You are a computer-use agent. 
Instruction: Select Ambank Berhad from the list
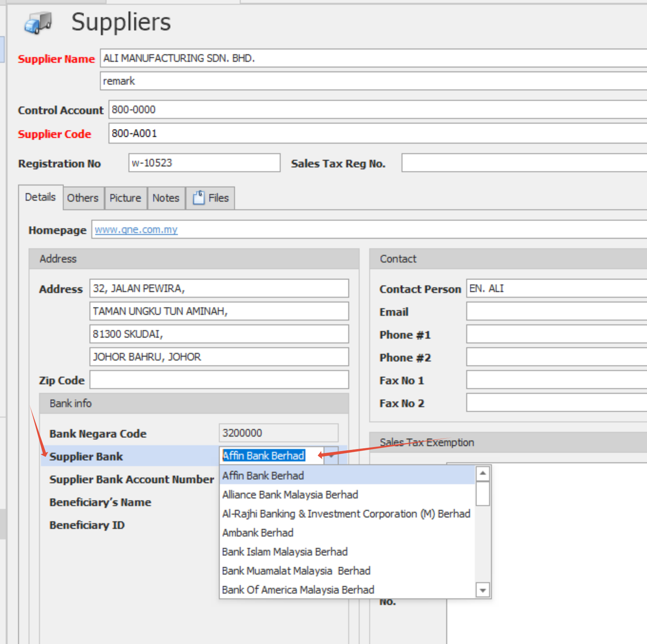(x=347, y=533)
